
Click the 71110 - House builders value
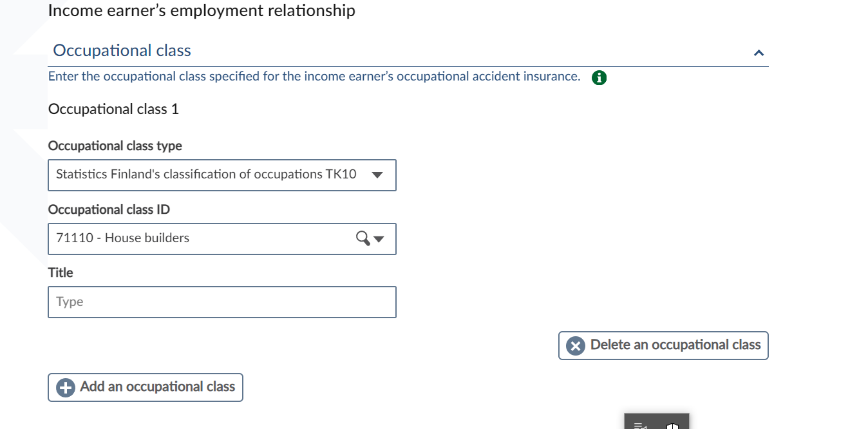tap(123, 238)
